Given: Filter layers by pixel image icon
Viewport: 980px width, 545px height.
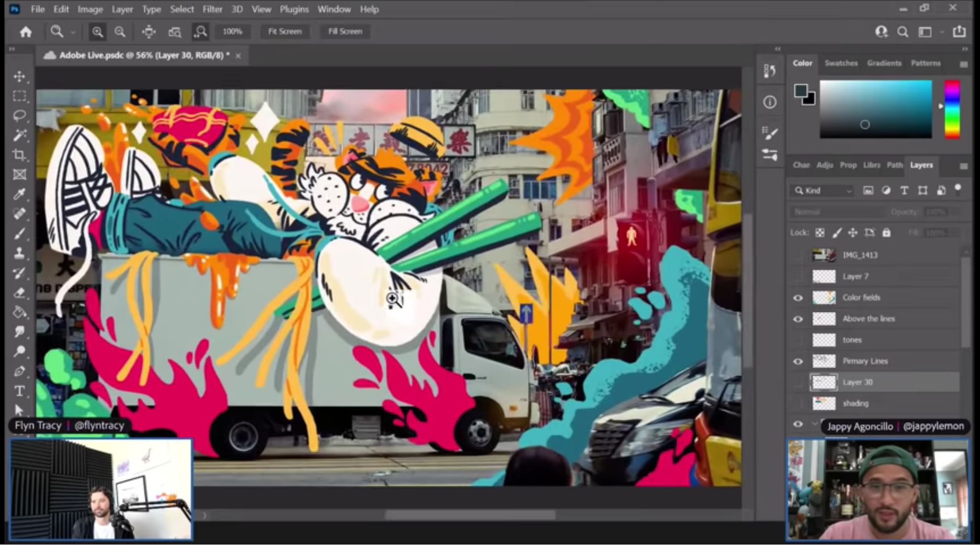Looking at the screenshot, I should click(x=868, y=191).
